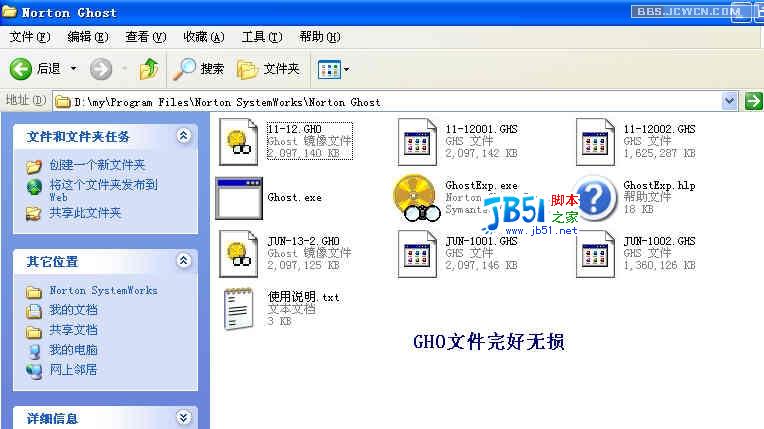
Task: Click the new folder task icon
Action: click(34, 167)
